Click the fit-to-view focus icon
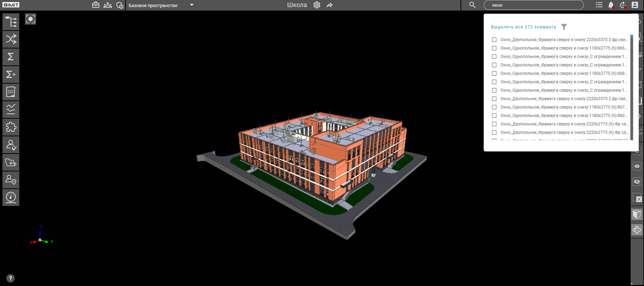The height and width of the screenshot is (286, 644). coord(31,19)
